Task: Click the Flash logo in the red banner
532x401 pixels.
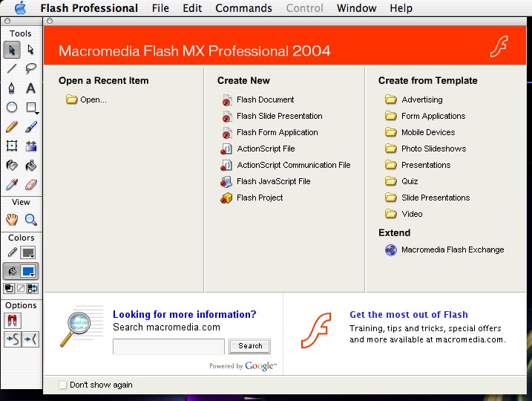Action: (x=499, y=46)
